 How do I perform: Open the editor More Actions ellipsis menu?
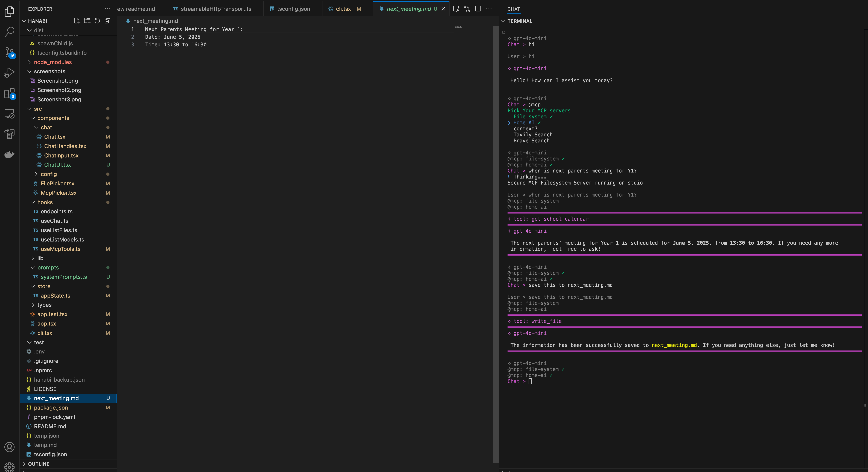click(489, 9)
